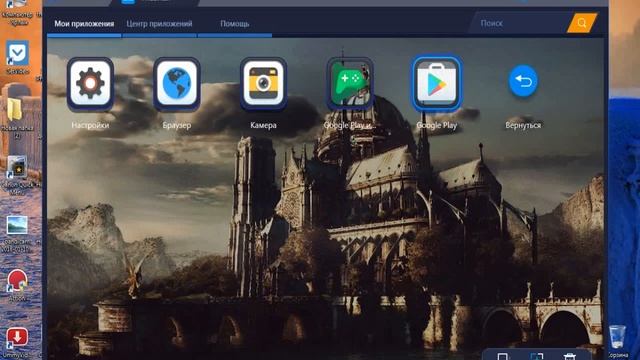Click the Вернуться label text
This screenshot has width=640, height=360.
[523, 125]
